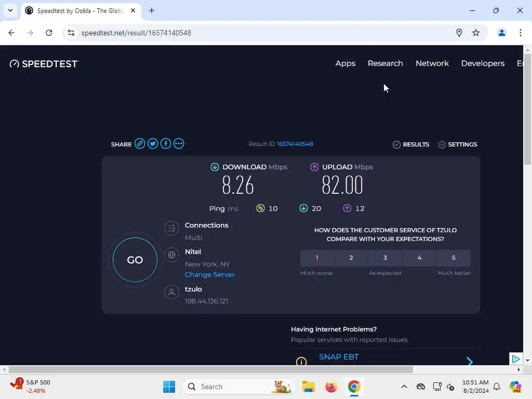
Task: Rate customer service 5 Much better
Action: (x=454, y=258)
